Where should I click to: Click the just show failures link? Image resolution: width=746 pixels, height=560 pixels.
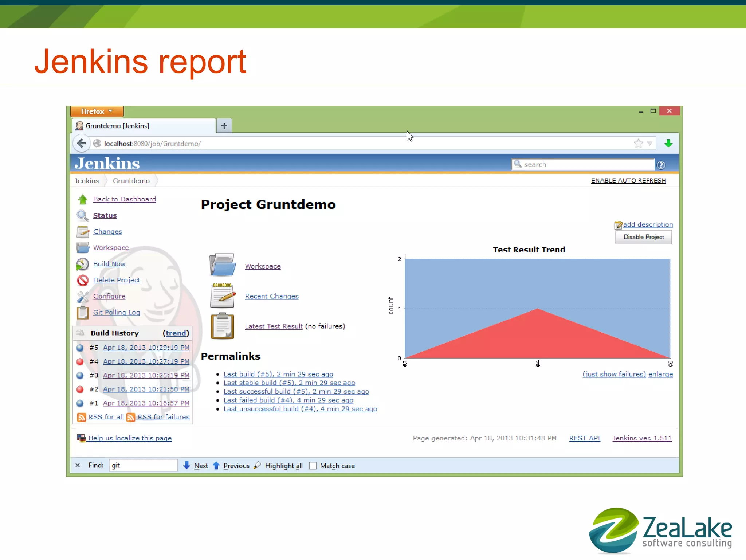click(x=614, y=374)
